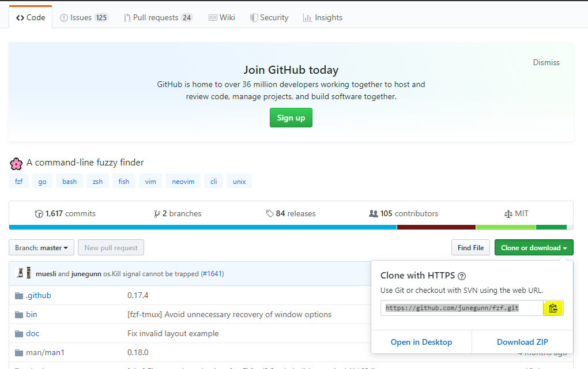Click the cli topic tag
588x369 pixels.
[214, 181]
